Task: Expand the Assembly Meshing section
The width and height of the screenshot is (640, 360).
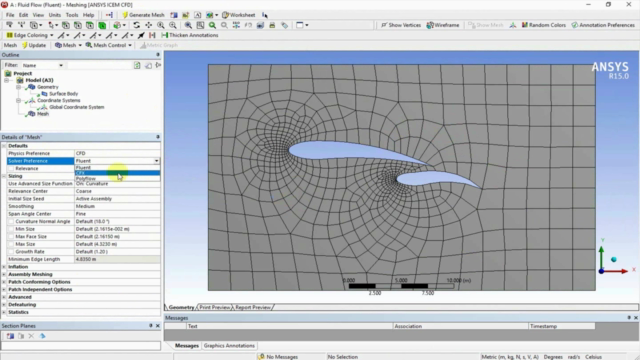Action: [4, 274]
